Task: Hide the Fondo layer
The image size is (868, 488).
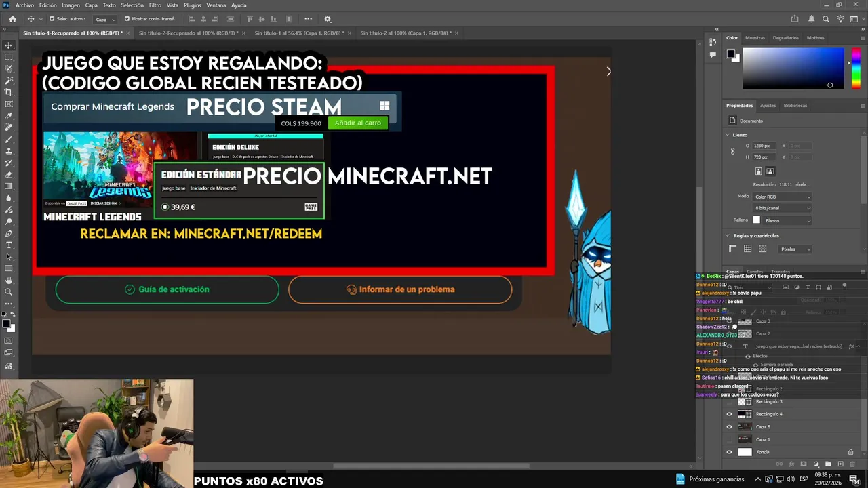Action: click(730, 452)
